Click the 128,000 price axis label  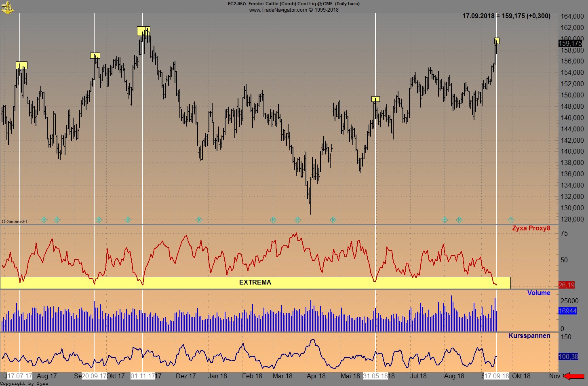click(572, 219)
